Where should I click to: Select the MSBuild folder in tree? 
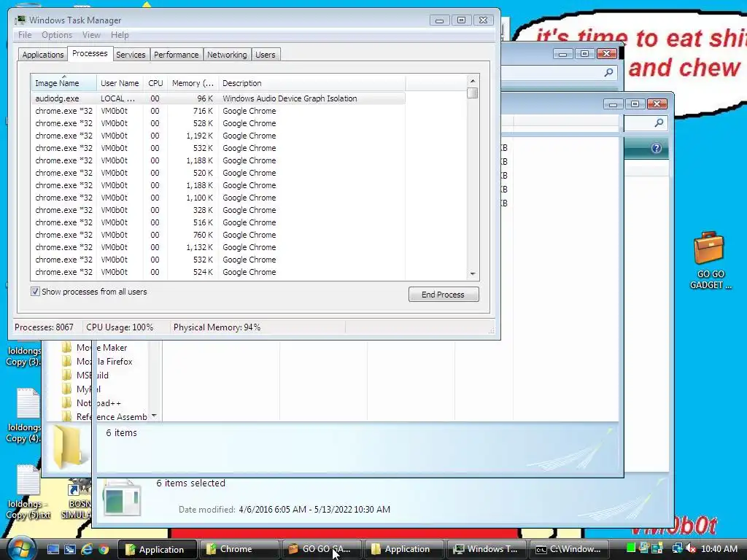(x=93, y=376)
